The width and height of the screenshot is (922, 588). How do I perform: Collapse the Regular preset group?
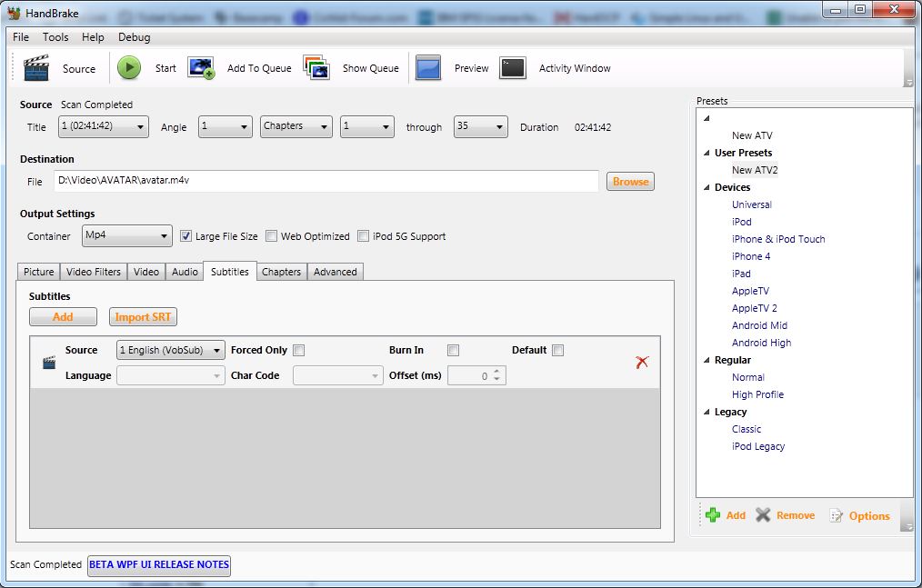point(707,361)
